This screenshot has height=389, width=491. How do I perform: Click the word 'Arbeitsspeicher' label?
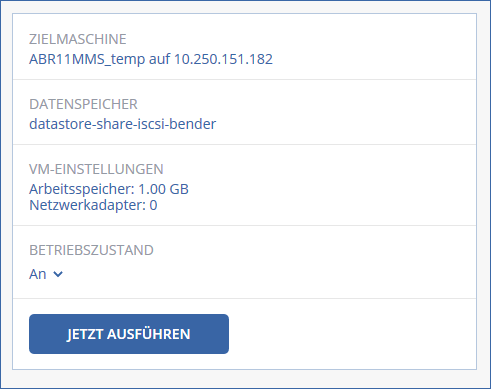[80, 189]
